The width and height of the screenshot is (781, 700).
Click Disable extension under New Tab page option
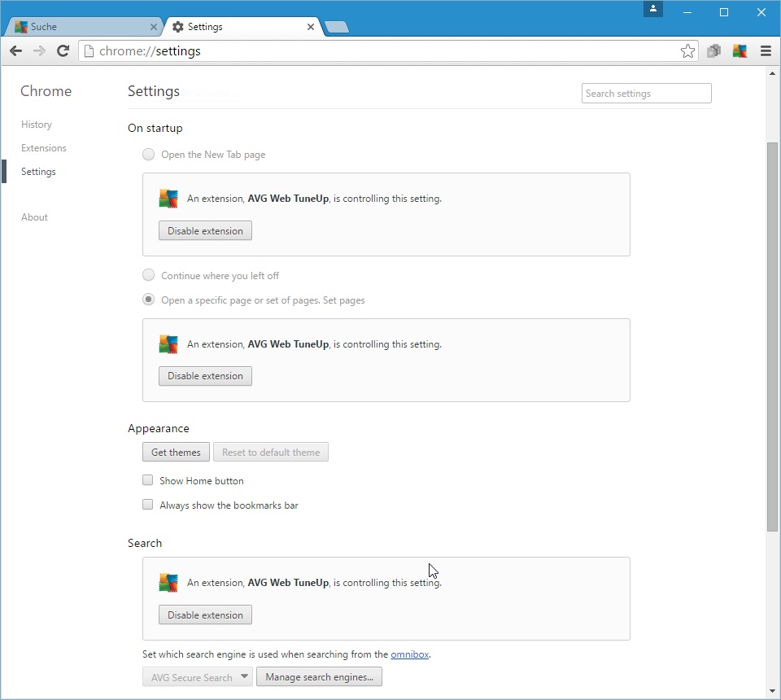205,230
